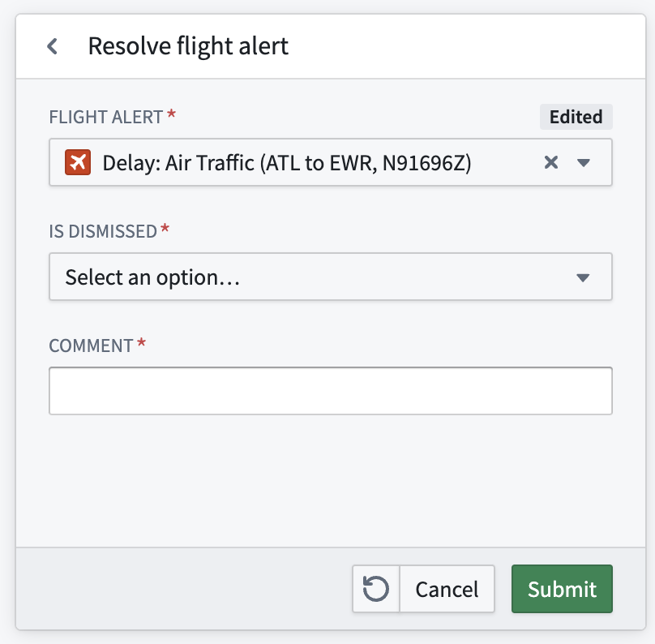Go back using the left chevron arrow
The height and width of the screenshot is (644, 655).
[x=52, y=46]
